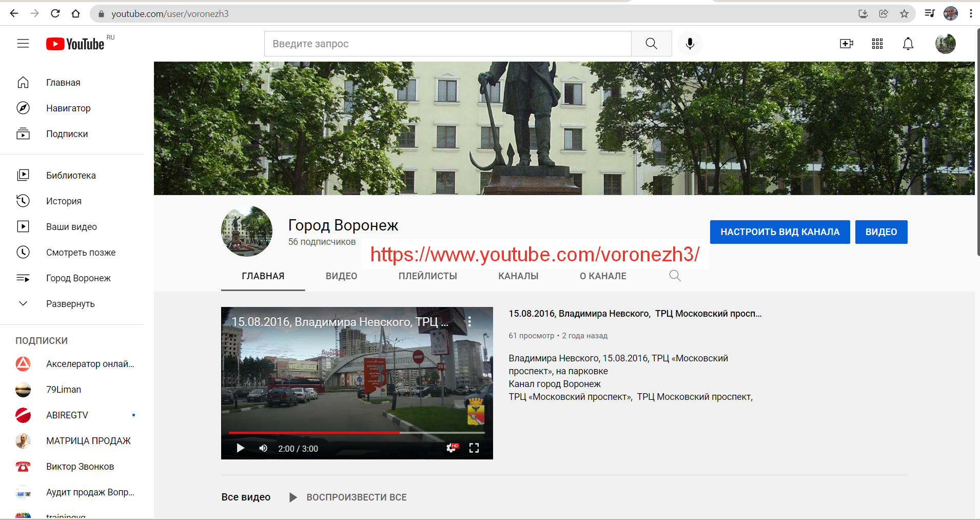Open ABIREGTV subscription
This screenshot has height=520, width=980.
pyautogui.click(x=72, y=415)
